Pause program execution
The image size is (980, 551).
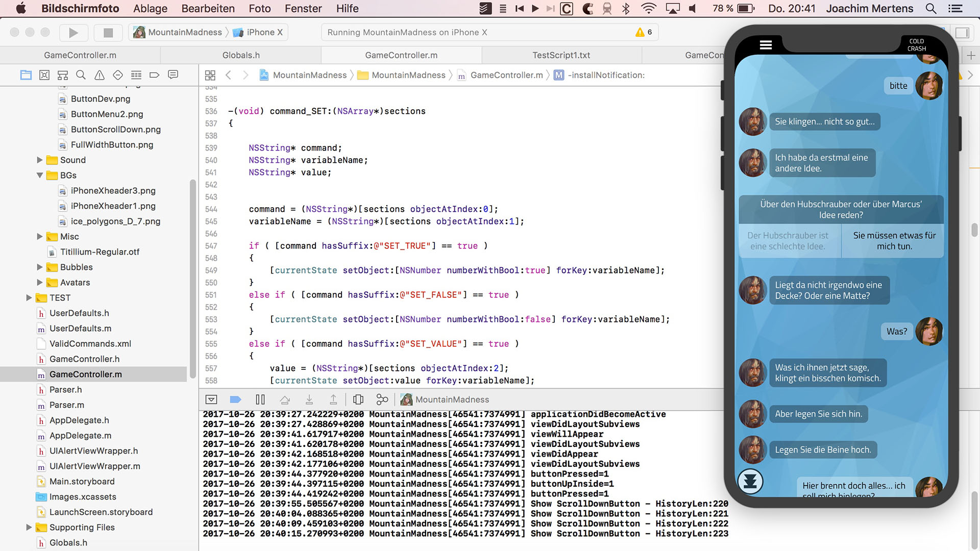tap(260, 399)
